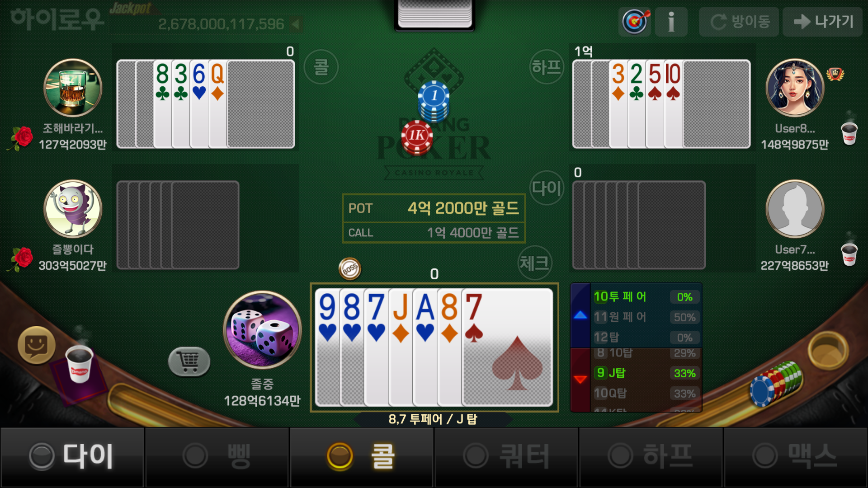Select the 9 J탑 odds row
Screen dimensions: 868x488
tap(646, 373)
